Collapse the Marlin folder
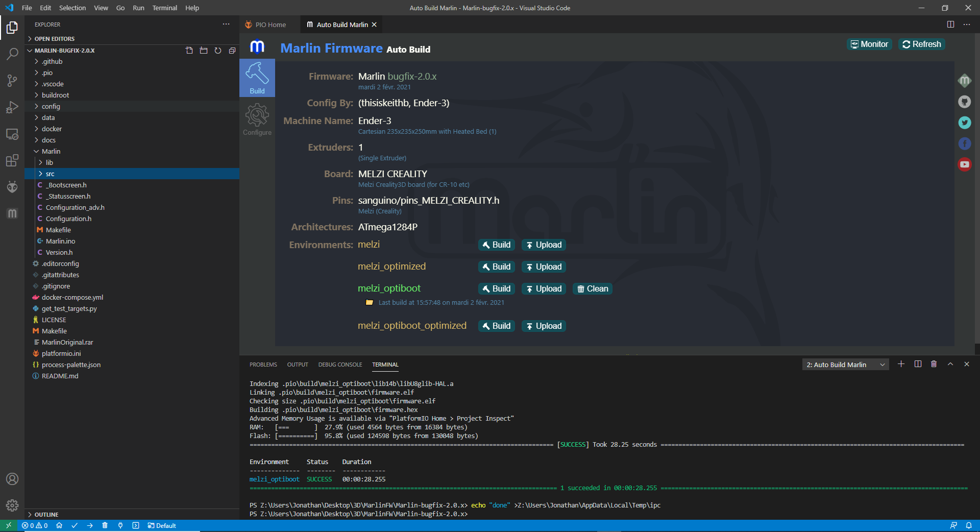 (132, 152)
